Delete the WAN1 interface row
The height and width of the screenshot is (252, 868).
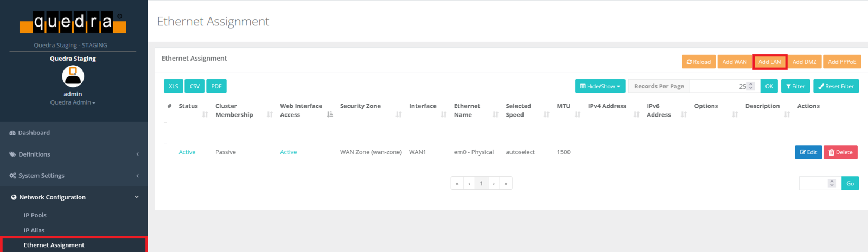point(840,152)
